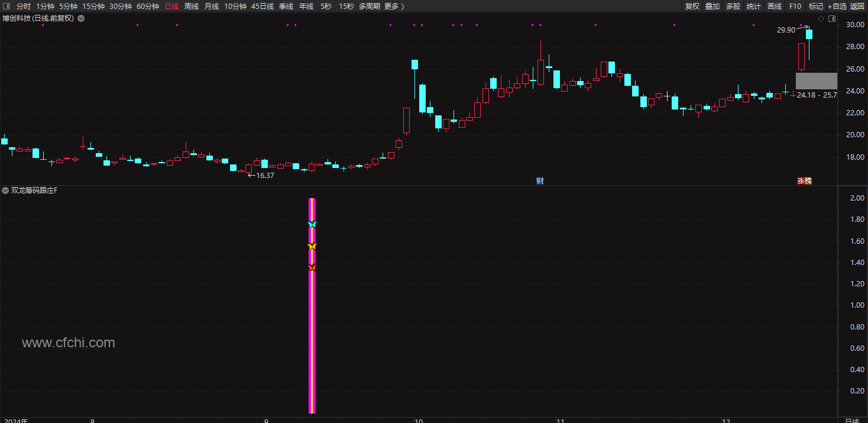
Task: Switch to the 分时 chart period
Action: pos(24,7)
